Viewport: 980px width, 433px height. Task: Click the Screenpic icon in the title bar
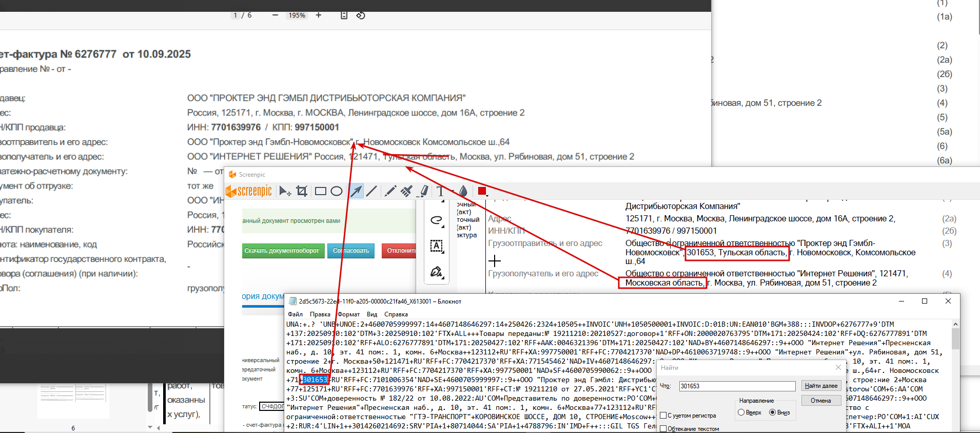point(232,175)
